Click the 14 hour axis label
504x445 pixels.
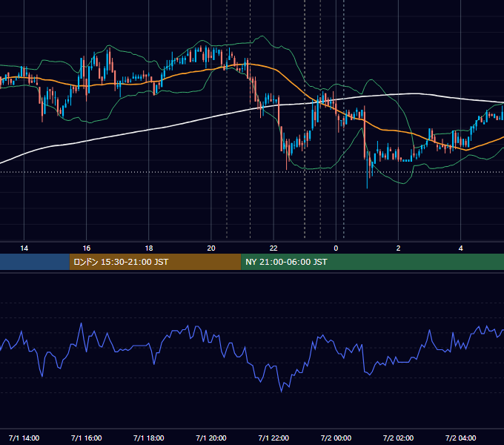[24, 248]
